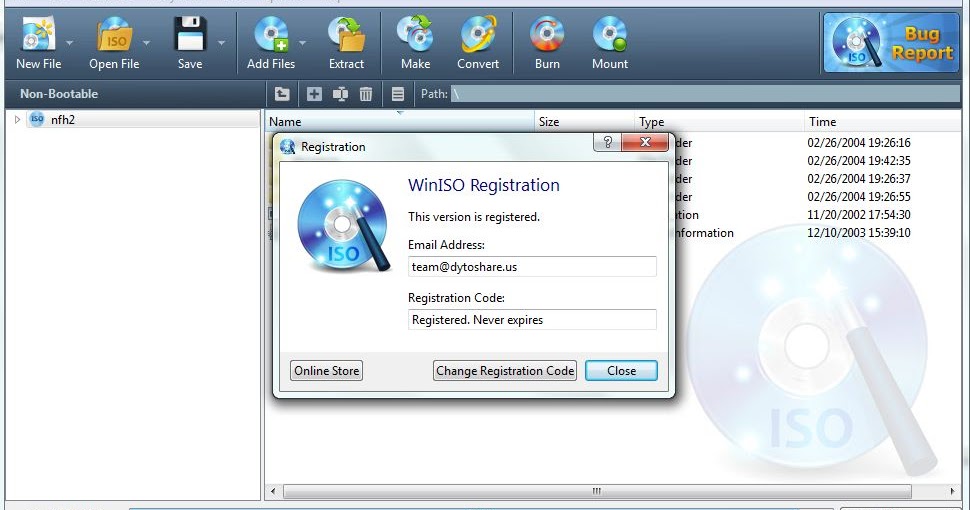Click the Email Address field
This screenshot has height=510, width=970.
tap(532, 267)
